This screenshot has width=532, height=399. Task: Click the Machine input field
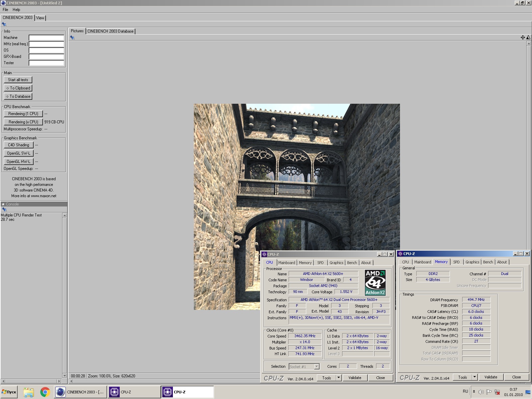(46, 38)
